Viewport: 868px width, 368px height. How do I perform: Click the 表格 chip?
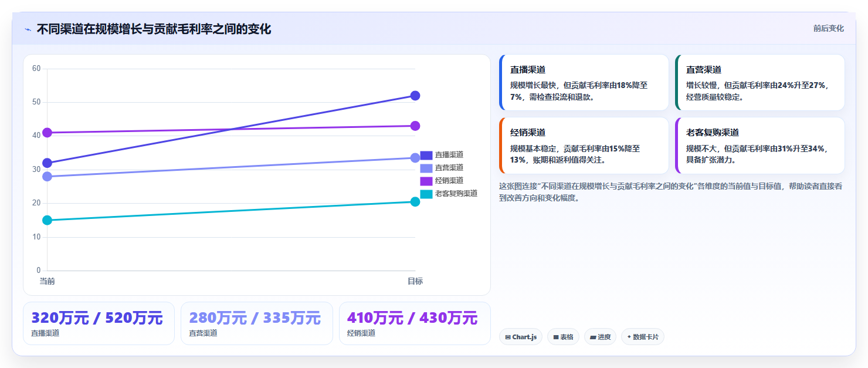point(563,337)
